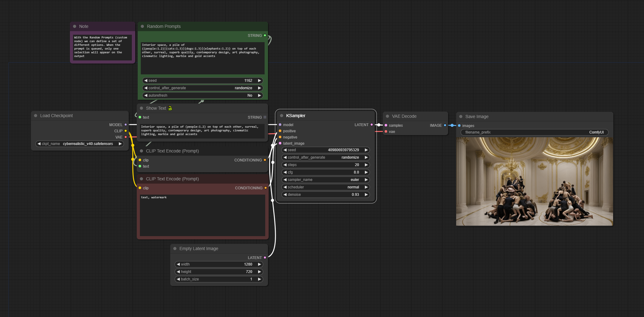Increase KSampler steps with right arrow

point(366,165)
